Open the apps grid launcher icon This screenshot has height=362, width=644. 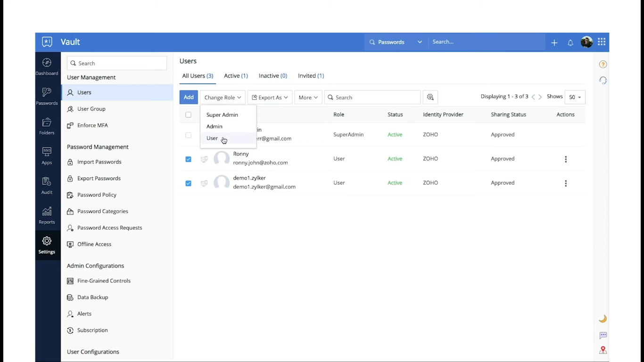click(x=602, y=42)
